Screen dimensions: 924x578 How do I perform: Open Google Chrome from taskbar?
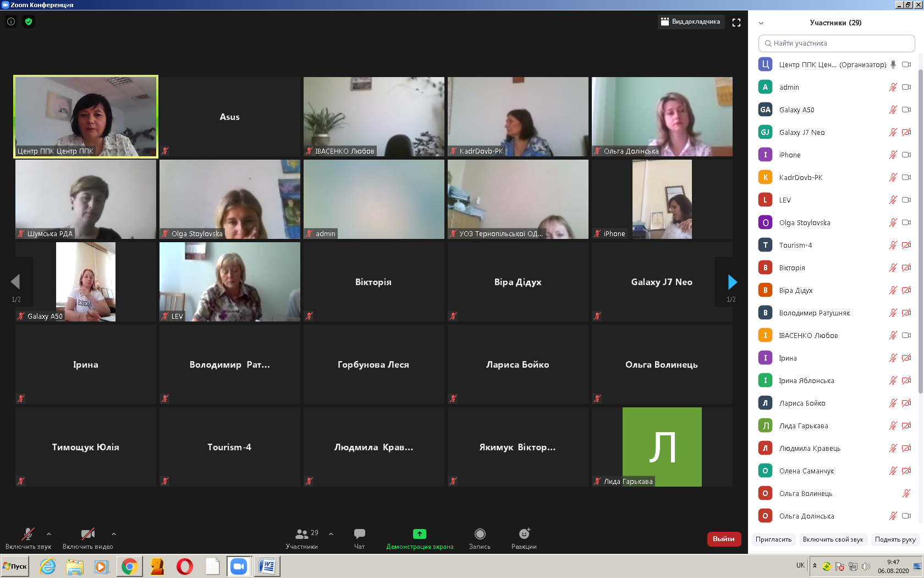pos(129,566)
